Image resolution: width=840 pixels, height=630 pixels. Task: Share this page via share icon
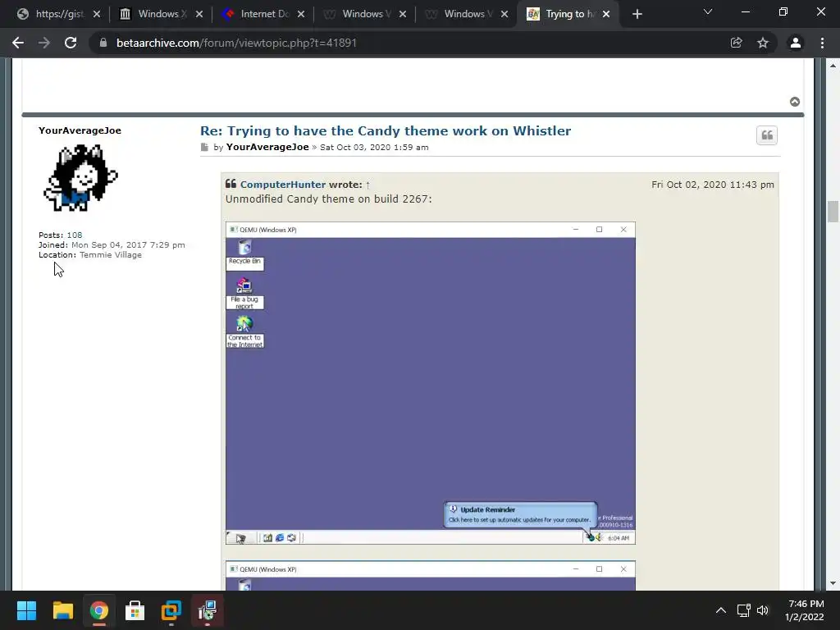(736, 43)
